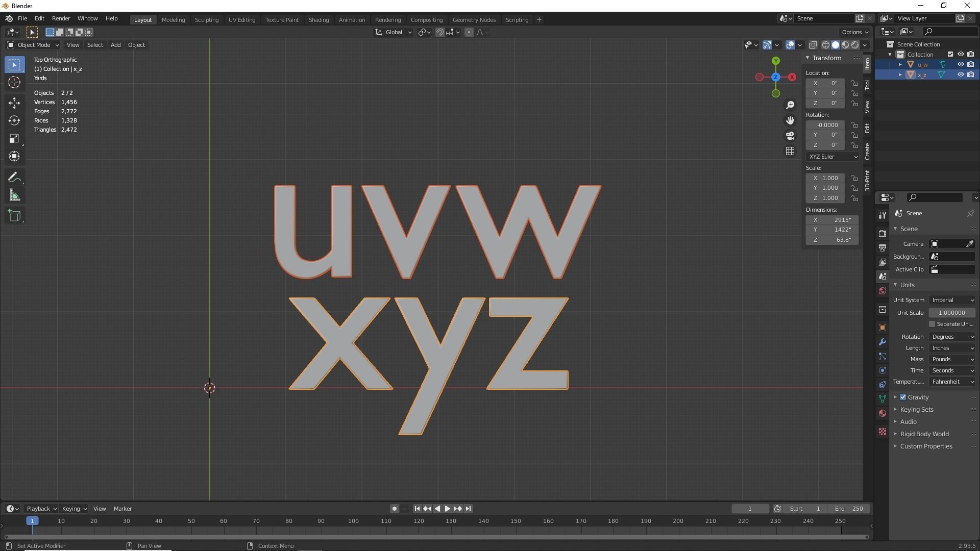Disable the Gravity checkbox

pyautogui.click(x=903, y=397)
